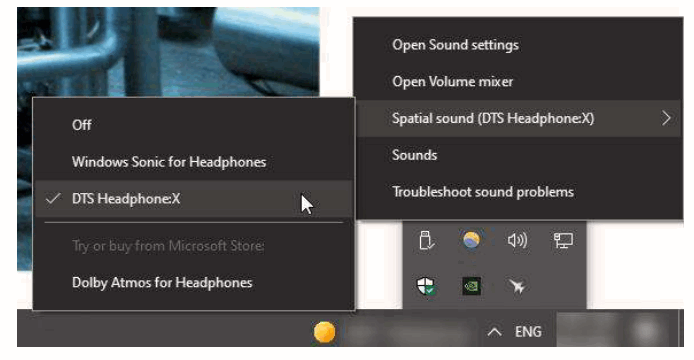Viewport: 694px width, 360px height.
Task: Click ENG language indicator
Action: click(x=528, y=332)
